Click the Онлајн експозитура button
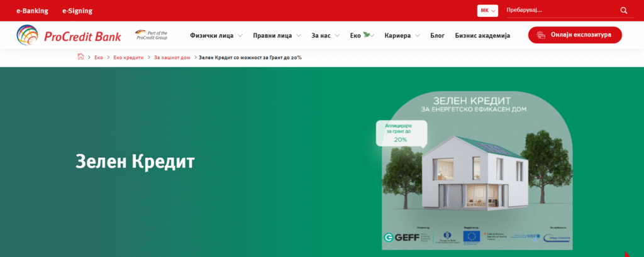Screen dimensions: 644x257 click(x=575, y=35)
